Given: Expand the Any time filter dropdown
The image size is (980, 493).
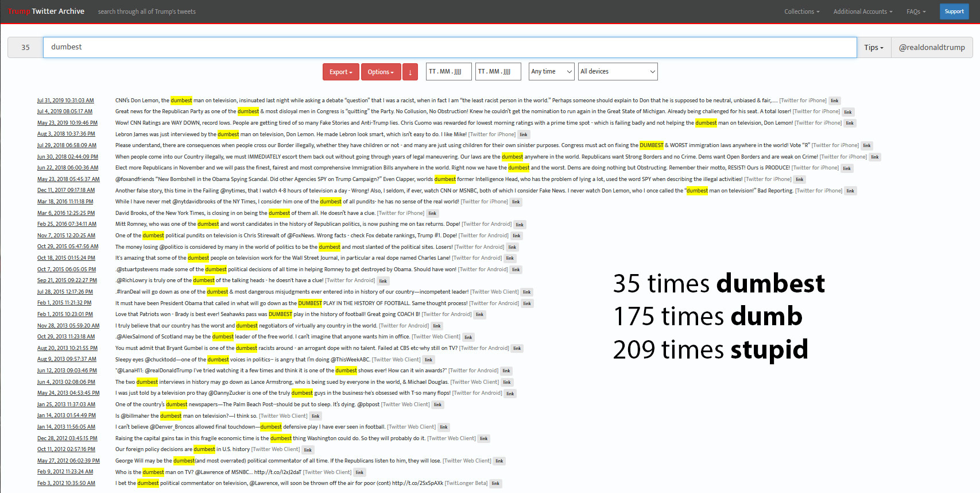Looking at the screenshot, I should pyautogui.click(x=551, y=72).
